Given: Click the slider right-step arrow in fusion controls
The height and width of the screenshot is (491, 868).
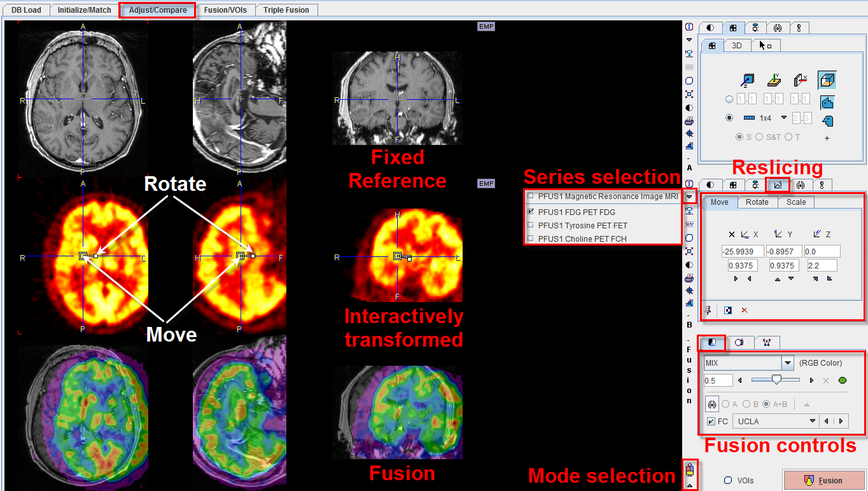Looking at the screenshot, I should 811,381.
